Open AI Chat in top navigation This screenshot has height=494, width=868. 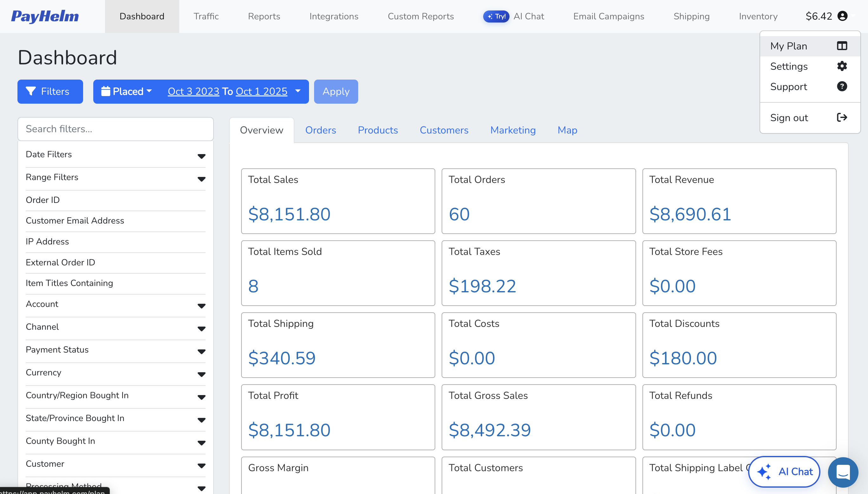click(529, 16)
